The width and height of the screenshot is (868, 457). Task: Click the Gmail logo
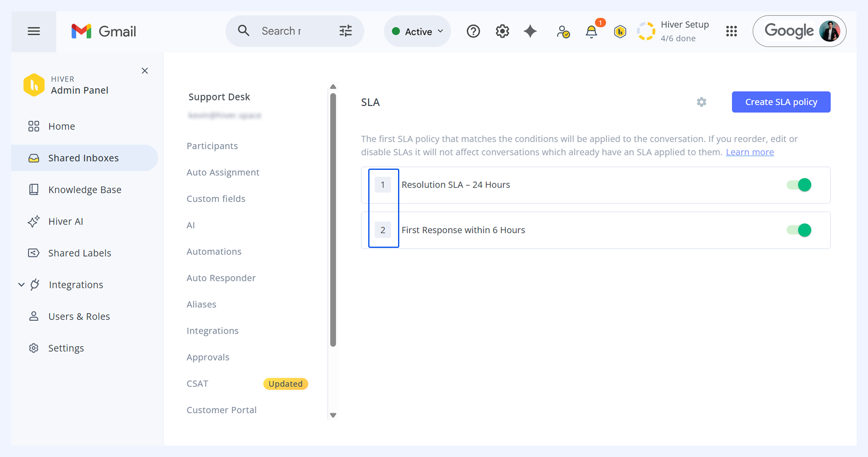104,31
